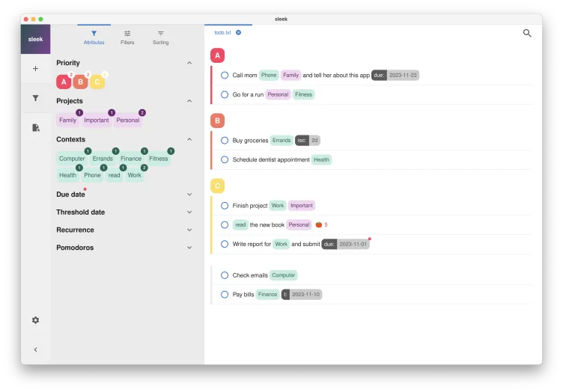Select the red priority A filter badge
This screenshot has height=392, width=563.
coord(64,82)
